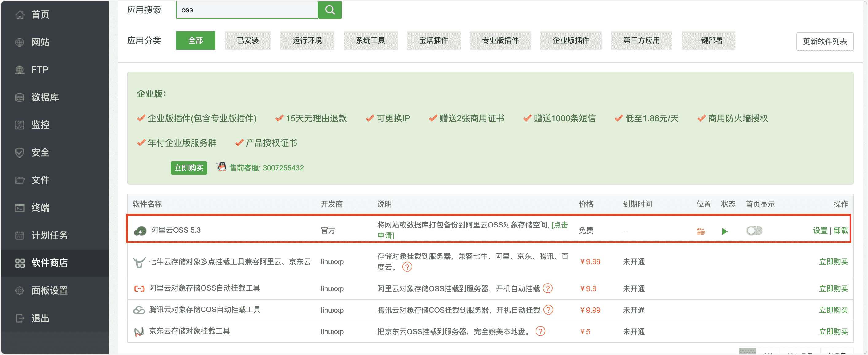The image size is (868, 355).
Task: Open the 宝塔插件 category
Action: pos(433,40)
